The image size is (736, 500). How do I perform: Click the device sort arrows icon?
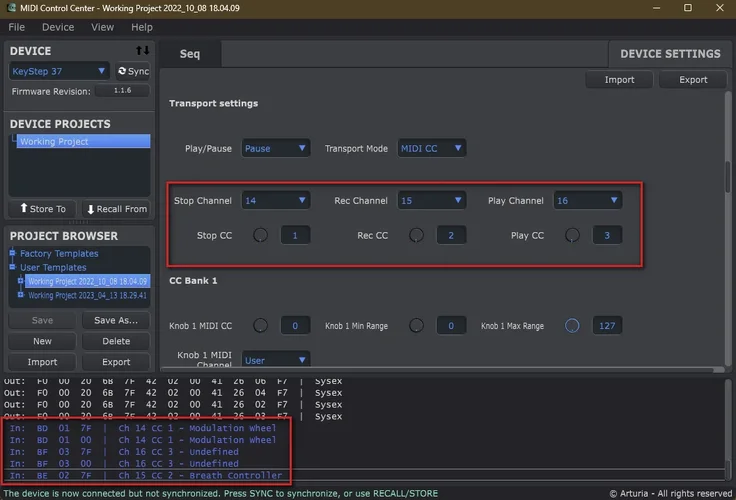click(142, 51)
